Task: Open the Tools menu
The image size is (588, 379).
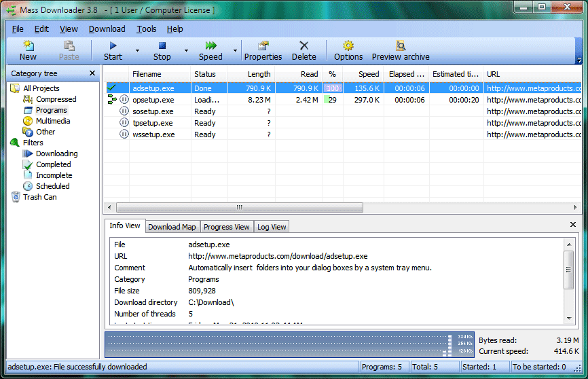Action: (146, 29)
